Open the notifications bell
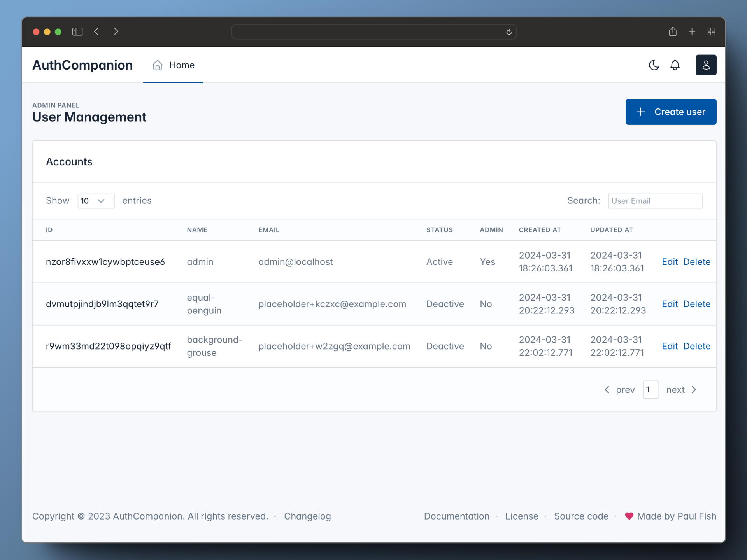 click(675, 65)
